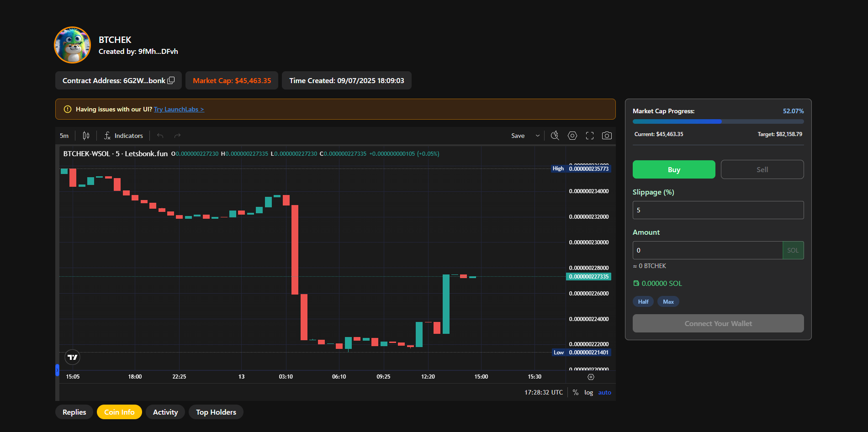Enter fullscreen chart mode

coord(589,136)
